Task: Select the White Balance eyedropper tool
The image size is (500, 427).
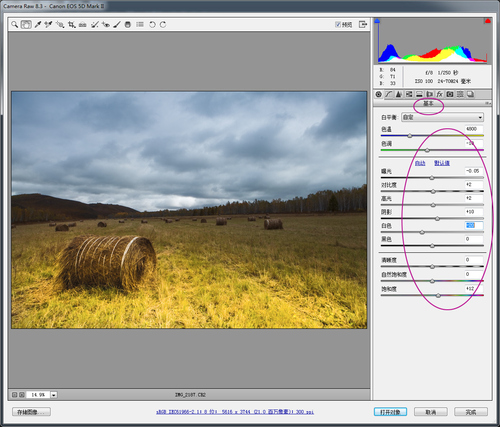Action: (38, 24)
